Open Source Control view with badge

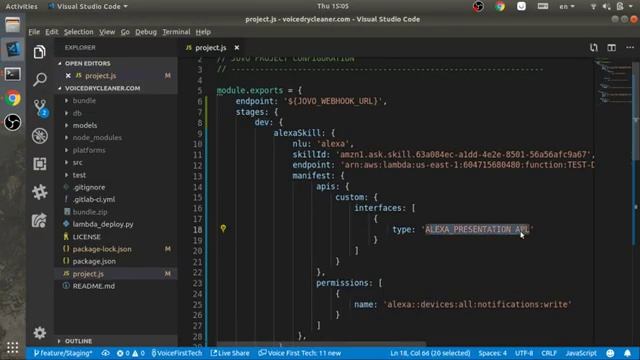click(40, 108)
